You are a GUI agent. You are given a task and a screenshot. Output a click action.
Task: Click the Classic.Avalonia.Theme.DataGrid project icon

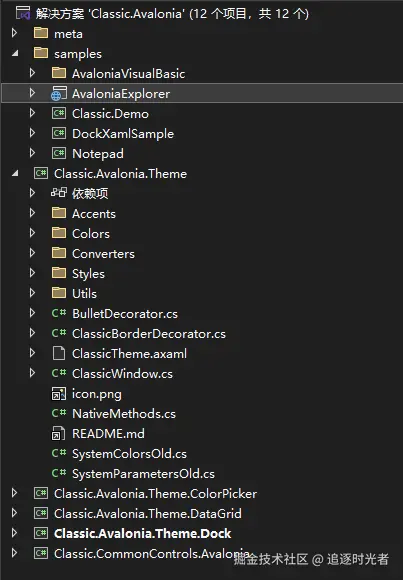coord(41,513)
